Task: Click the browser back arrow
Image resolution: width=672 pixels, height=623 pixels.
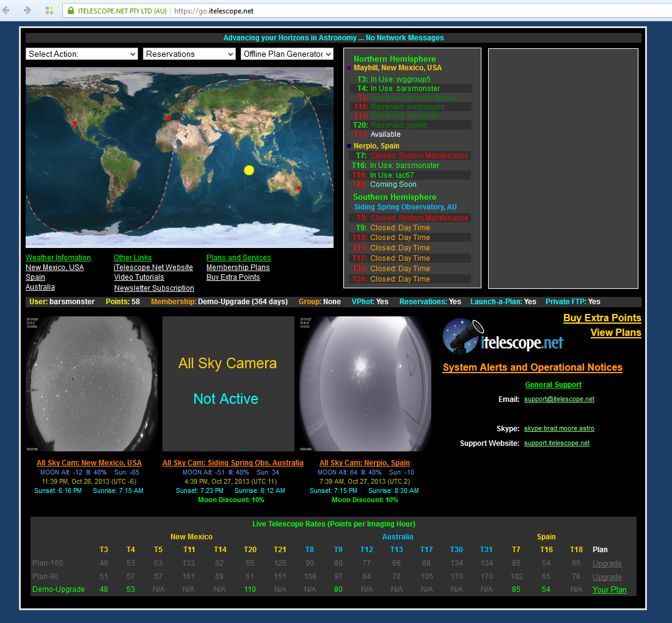Action: pyautogui.click(x=6, y=10)
